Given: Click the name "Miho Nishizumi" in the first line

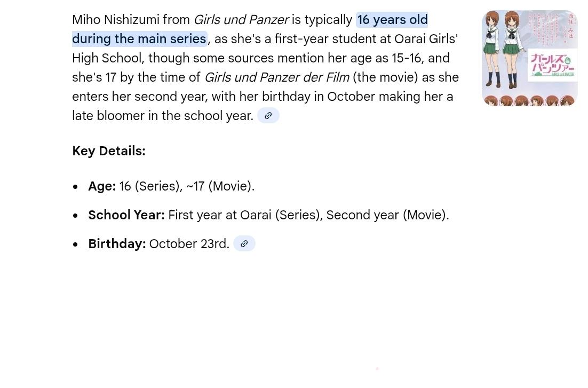Looking at the screenshot, I should [x=116, y=20].
